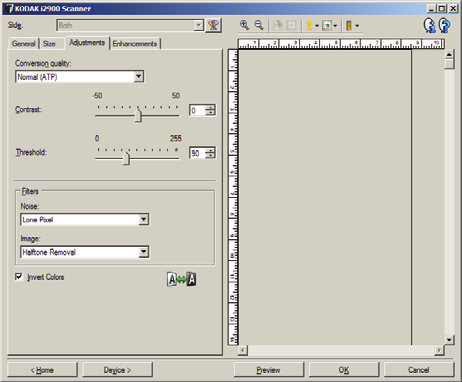Click the Rotate Outline toolbar icon
Viewport: 462px width, 382px height.
click(277, 26)
